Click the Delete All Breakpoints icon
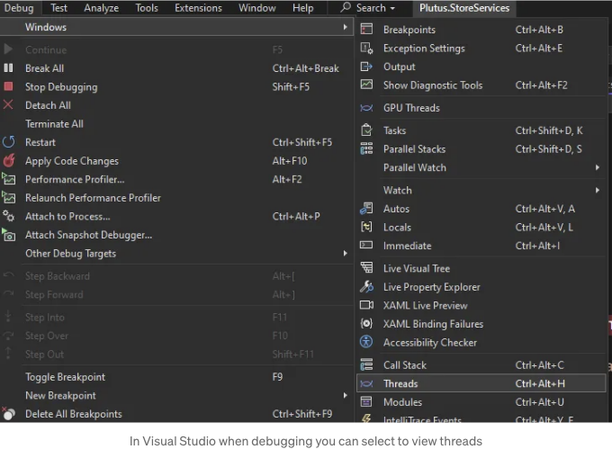 coord(9,413)
